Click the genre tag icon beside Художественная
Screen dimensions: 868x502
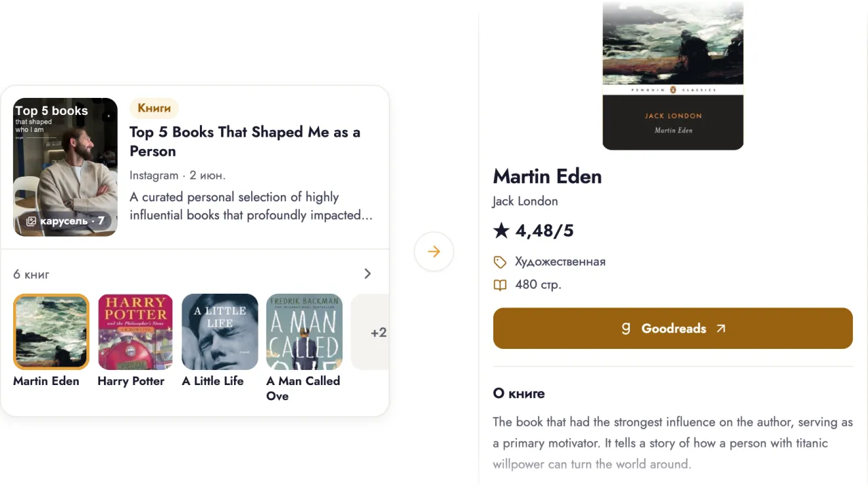point(500,262)
